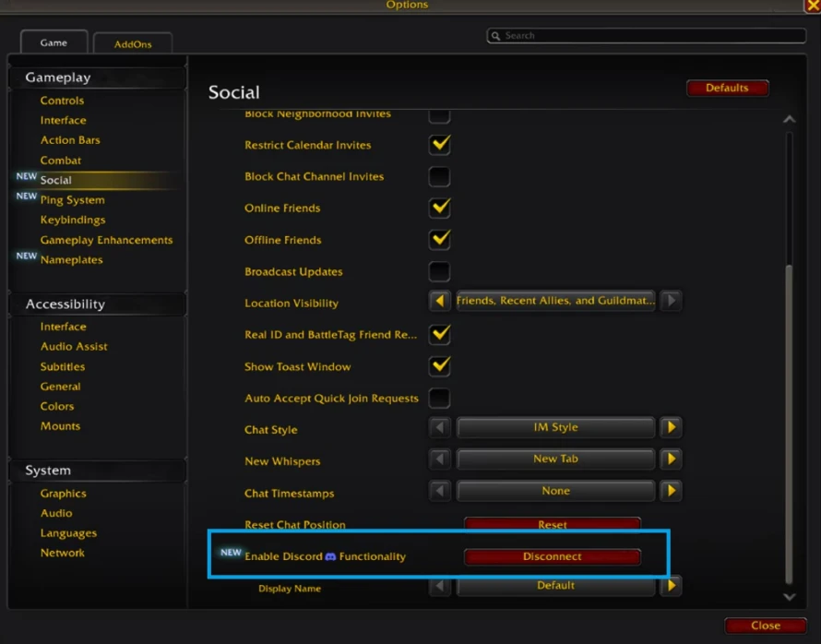
Task: Open Colors category
Action: pos(57,406)
